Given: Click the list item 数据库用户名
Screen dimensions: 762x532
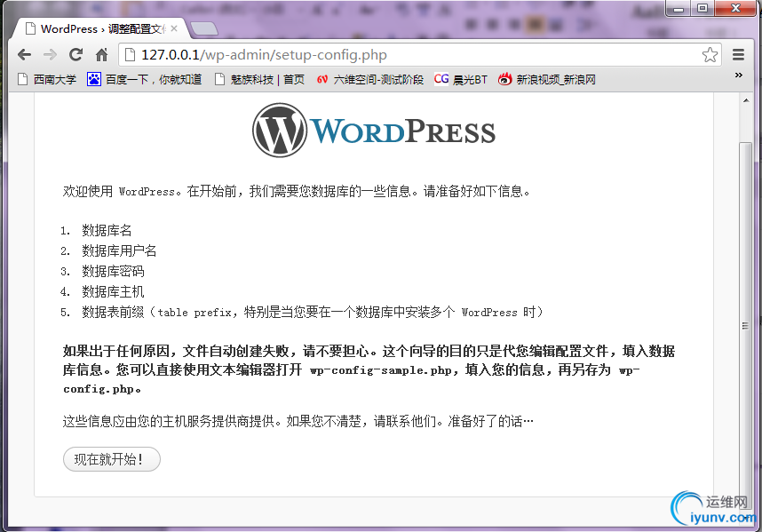Looking at the screenshot, I should click(x=119, y=250).
